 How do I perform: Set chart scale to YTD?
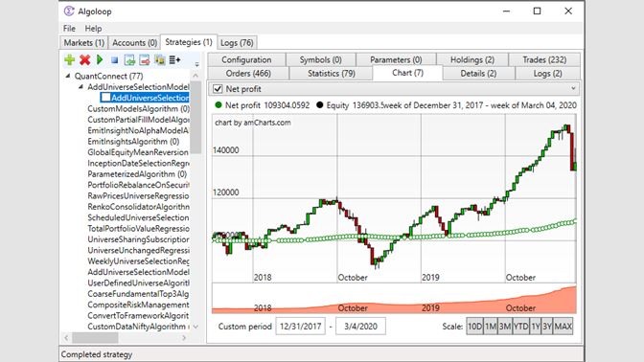pos(520,327)
